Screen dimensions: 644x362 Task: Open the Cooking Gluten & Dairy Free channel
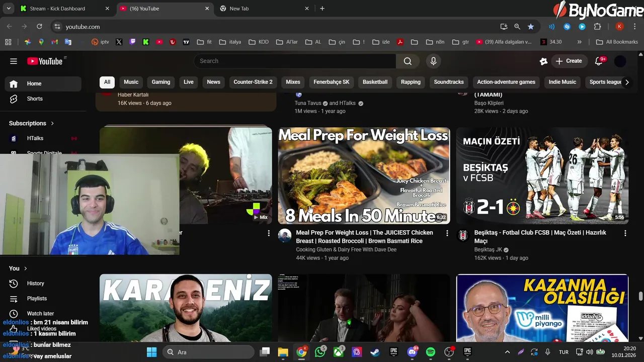tap(346, 249)
